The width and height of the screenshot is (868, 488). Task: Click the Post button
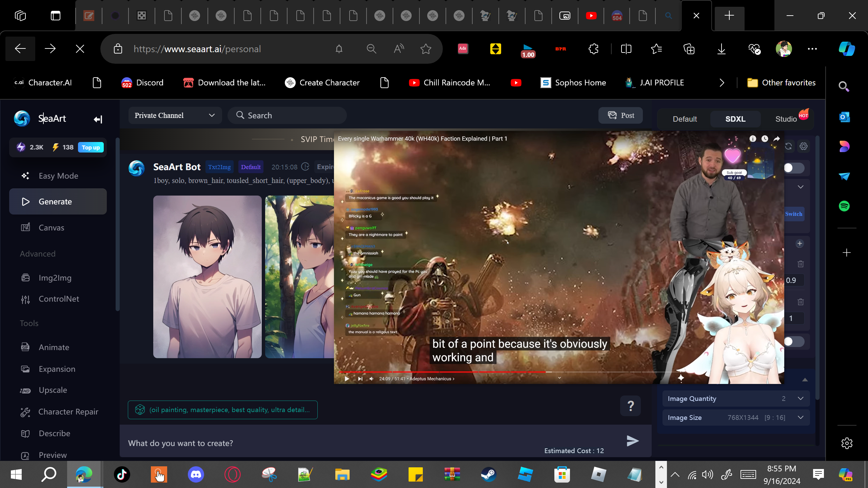[x=620, y=116]
